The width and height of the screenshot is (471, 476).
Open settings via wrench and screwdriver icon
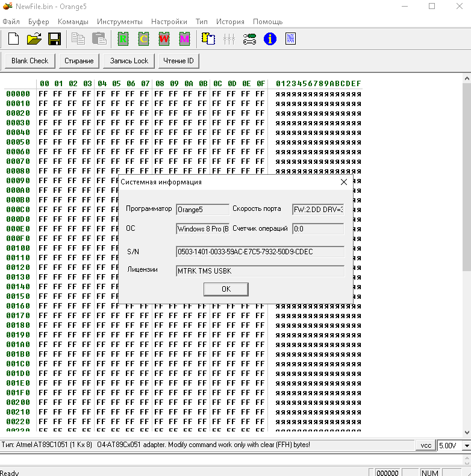(x=249, y=39)
